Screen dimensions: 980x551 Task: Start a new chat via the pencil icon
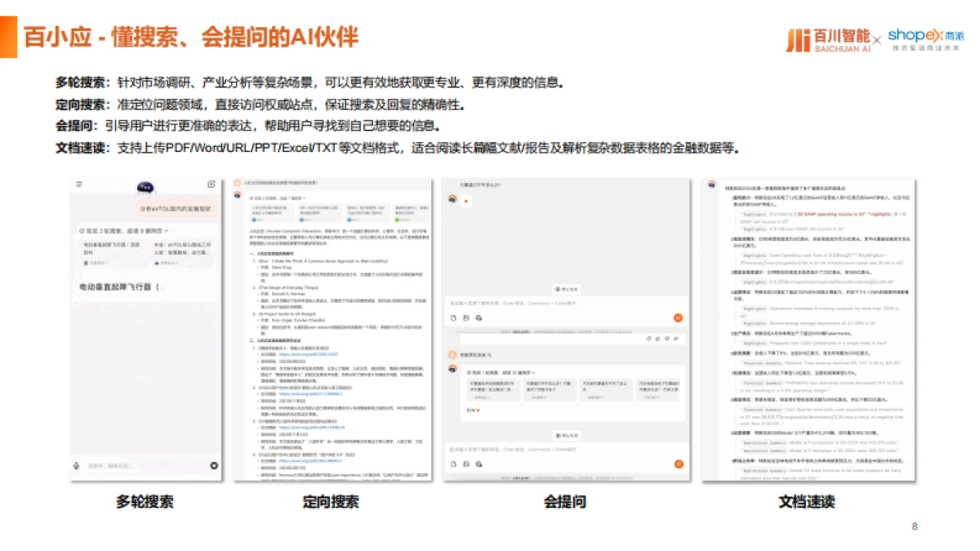(x=212, y=183)
